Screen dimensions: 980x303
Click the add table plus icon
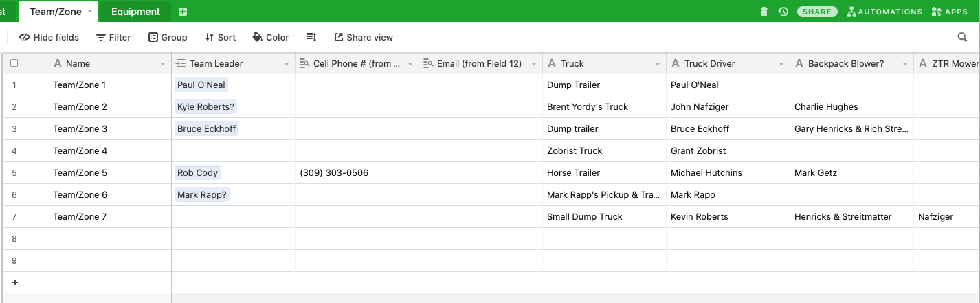[183, 12]
